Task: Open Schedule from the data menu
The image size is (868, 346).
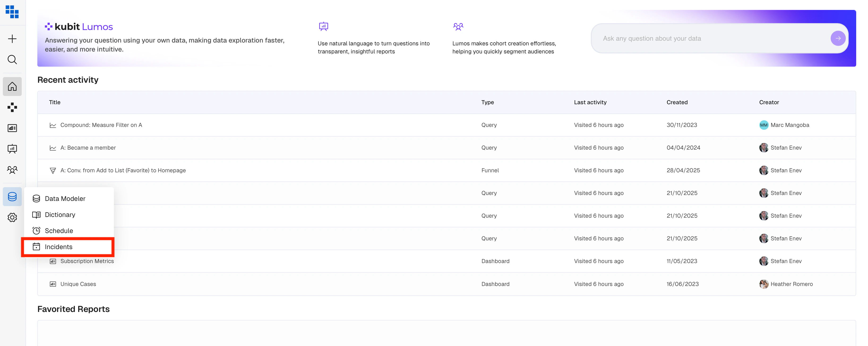Action: coord(59,231)
